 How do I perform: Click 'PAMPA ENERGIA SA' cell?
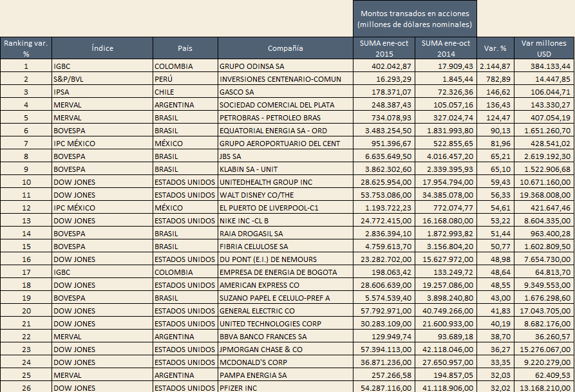point(285,375)
